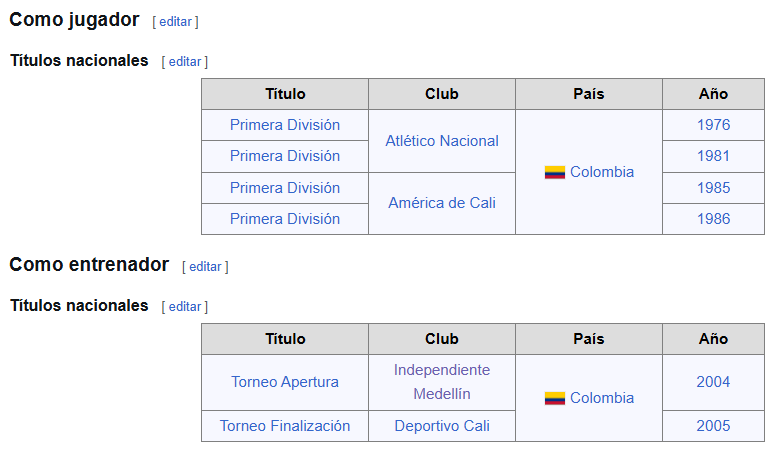This screenshot has height=456, width=777.
Task: Edit the Como jugador section
Action: pyautogui.click(x=175, y=22)
